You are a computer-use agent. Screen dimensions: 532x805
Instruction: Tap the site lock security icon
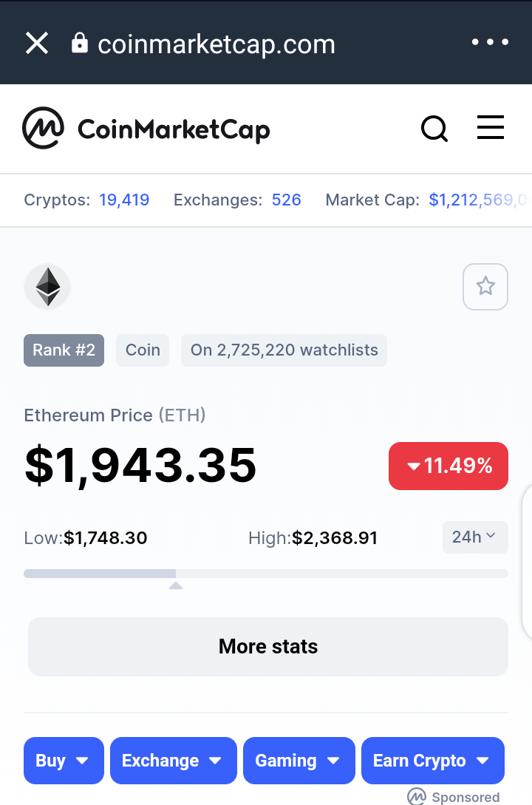pos(80,43)
